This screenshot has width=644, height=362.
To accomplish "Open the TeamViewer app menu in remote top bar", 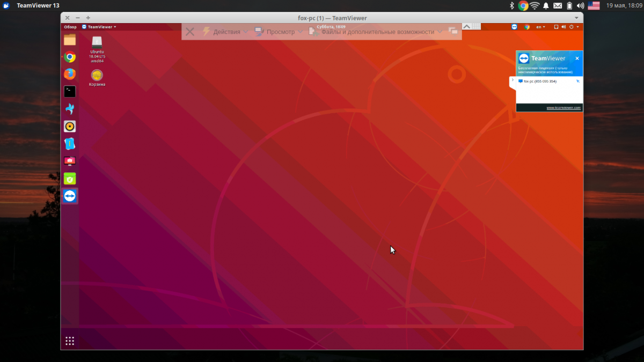I will pyautogui.click(x=99, y=27).
